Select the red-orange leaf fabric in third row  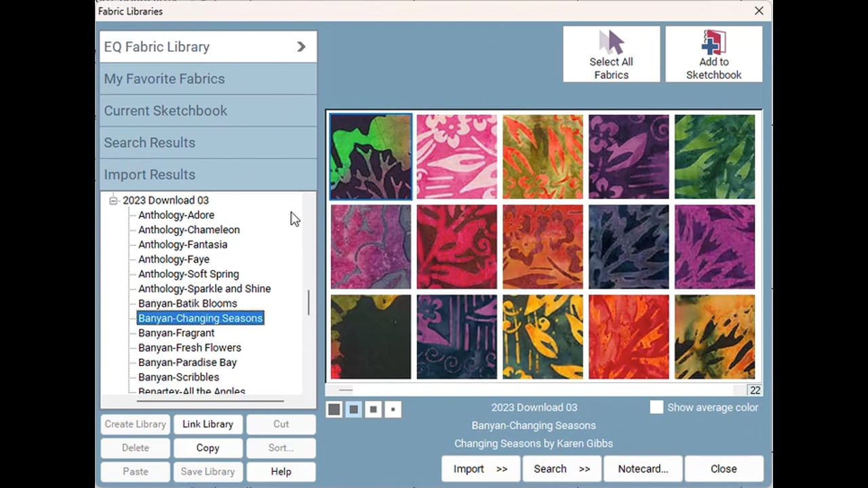pos(629,337)
